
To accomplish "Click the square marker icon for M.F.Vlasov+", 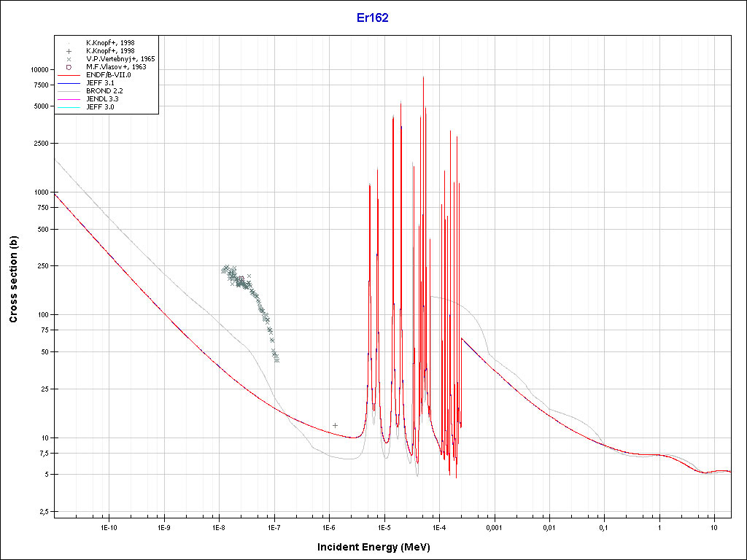I will [x=69, y=67].
